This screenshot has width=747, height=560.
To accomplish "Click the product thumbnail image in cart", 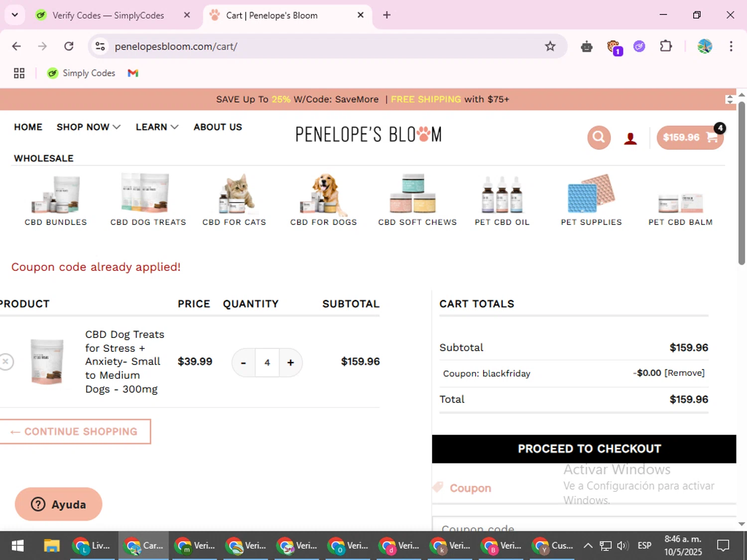I will point(47,362).
